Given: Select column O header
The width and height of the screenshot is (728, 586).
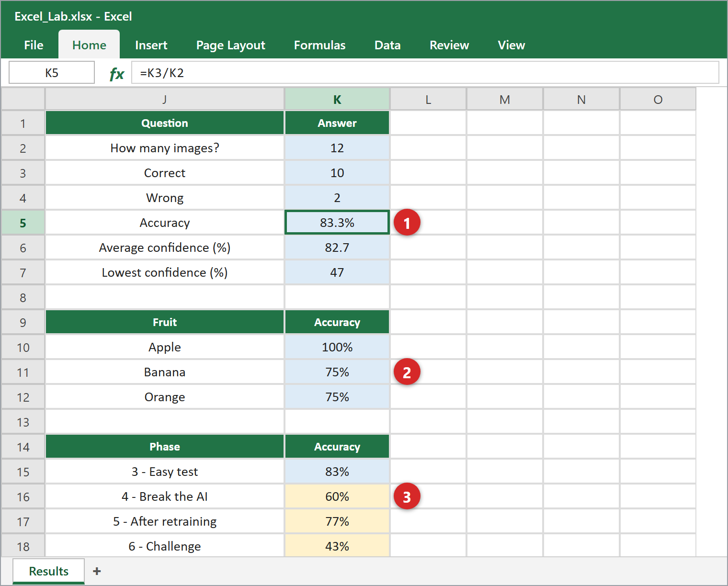Looking at the screenshot, I should point(658,99).
